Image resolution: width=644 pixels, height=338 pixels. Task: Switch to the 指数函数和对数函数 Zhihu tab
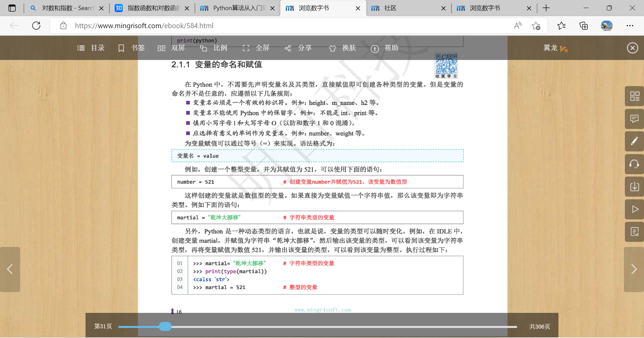click(153, 8)
